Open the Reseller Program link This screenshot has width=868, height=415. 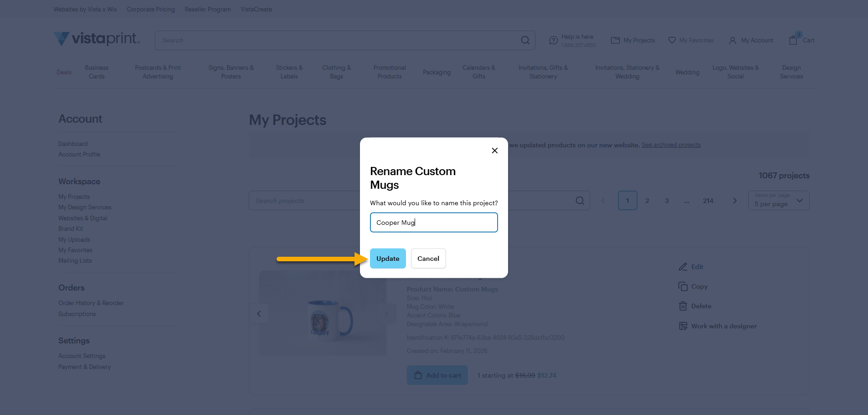(x=208, y=9)
